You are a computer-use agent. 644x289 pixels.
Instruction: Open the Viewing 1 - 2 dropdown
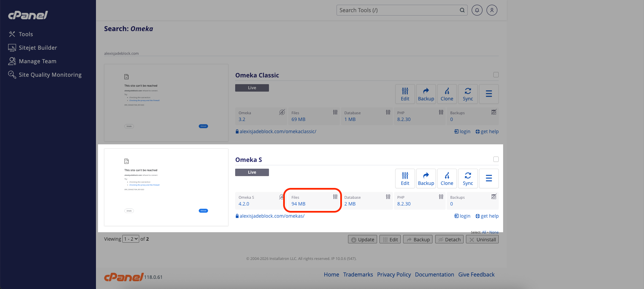[131, 239]
